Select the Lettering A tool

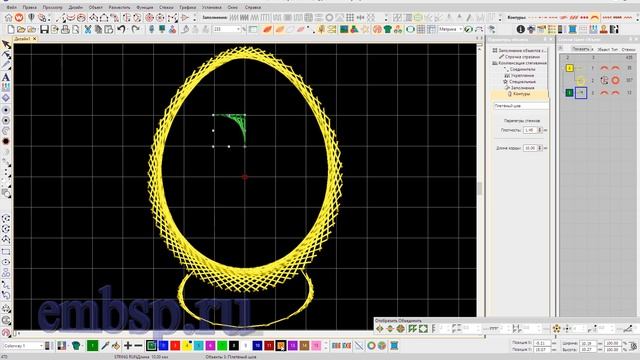click(6, 77)
